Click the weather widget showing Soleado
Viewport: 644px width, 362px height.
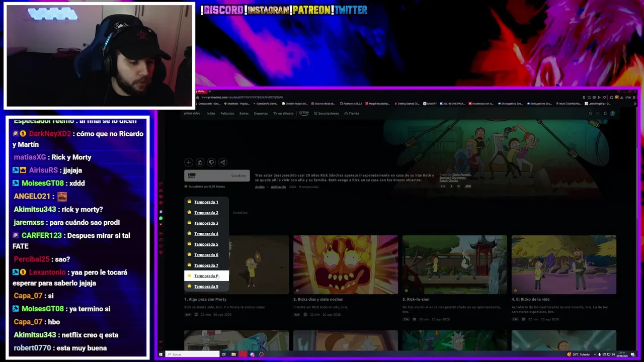click(x=579, y=354)
